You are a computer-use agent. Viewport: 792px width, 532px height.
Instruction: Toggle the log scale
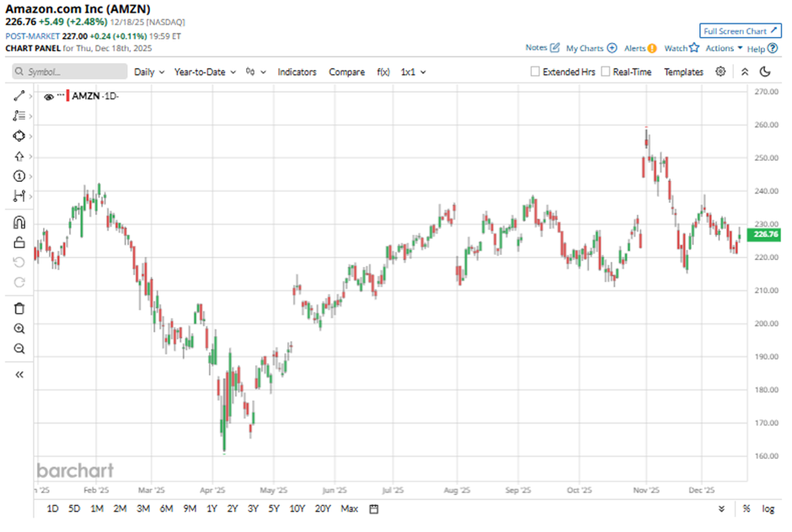(x=768, y=509)
